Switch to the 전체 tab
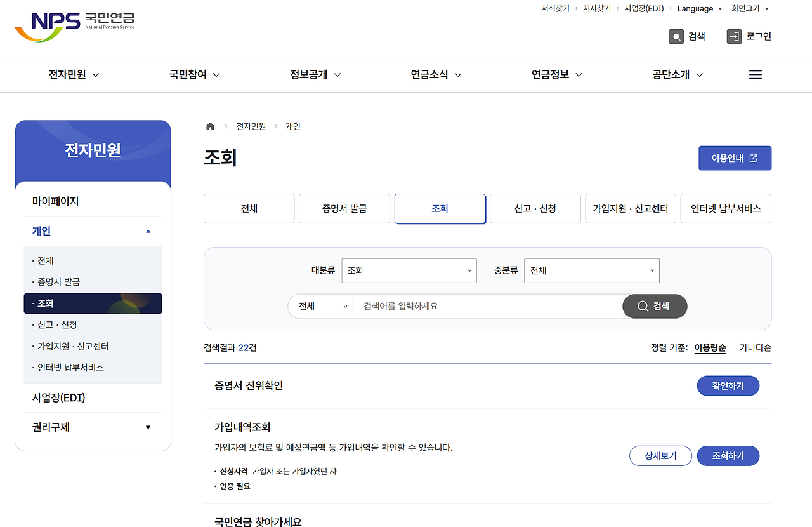812x527 pixels. point(249,208)
